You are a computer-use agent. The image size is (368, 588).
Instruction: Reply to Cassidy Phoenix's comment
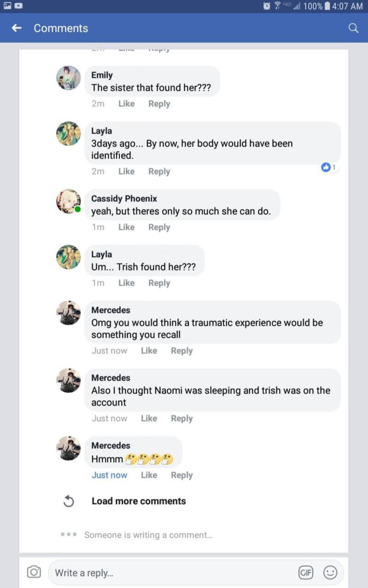[159, 227]
